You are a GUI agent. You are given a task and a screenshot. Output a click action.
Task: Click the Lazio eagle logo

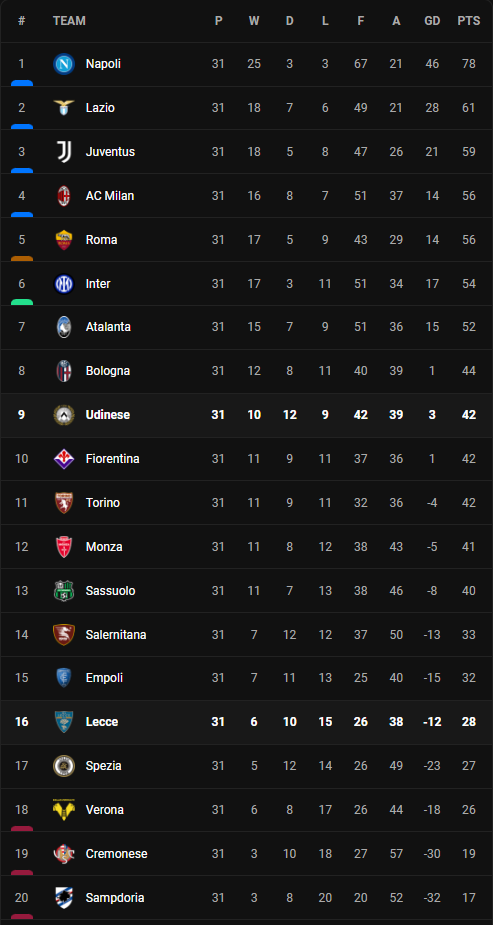tap(64, 108)
